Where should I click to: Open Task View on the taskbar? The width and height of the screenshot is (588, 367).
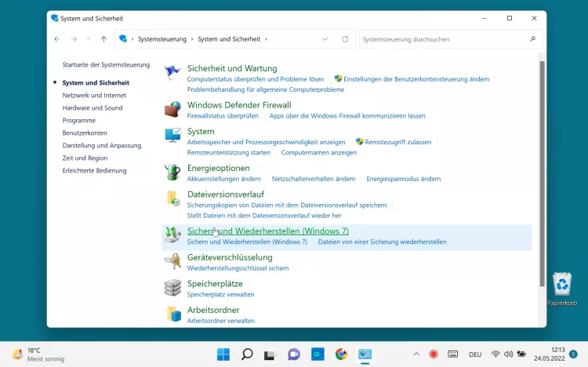270,354
